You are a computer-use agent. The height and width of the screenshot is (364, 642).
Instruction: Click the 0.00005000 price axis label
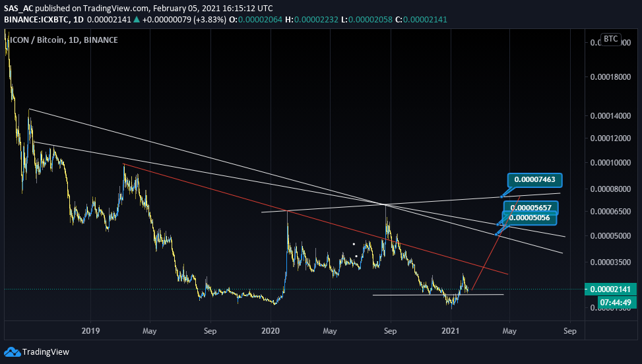[x=610, y=235]
